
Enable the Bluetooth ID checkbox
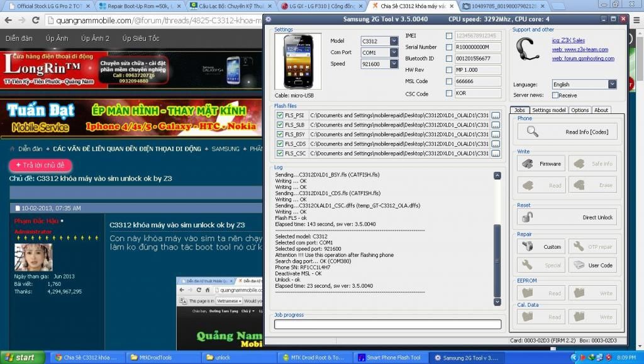[449, 59]
